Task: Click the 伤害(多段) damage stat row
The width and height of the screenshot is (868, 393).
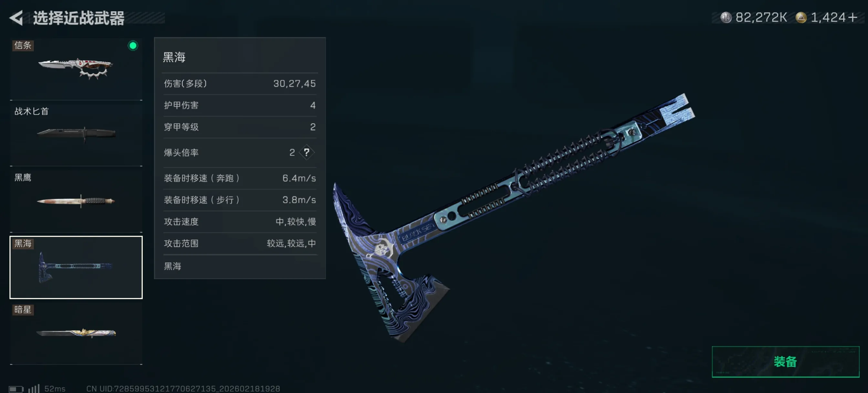Action: click(240, 84)
